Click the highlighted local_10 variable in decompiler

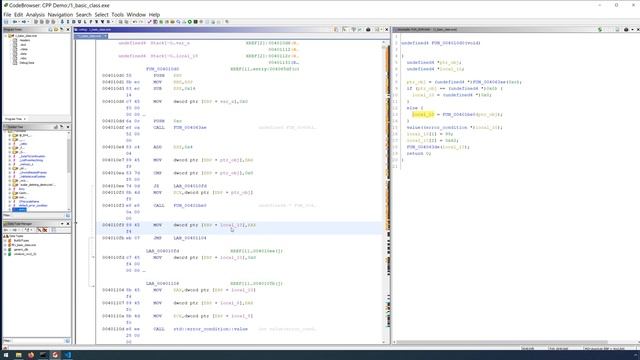tap(423, 114)
